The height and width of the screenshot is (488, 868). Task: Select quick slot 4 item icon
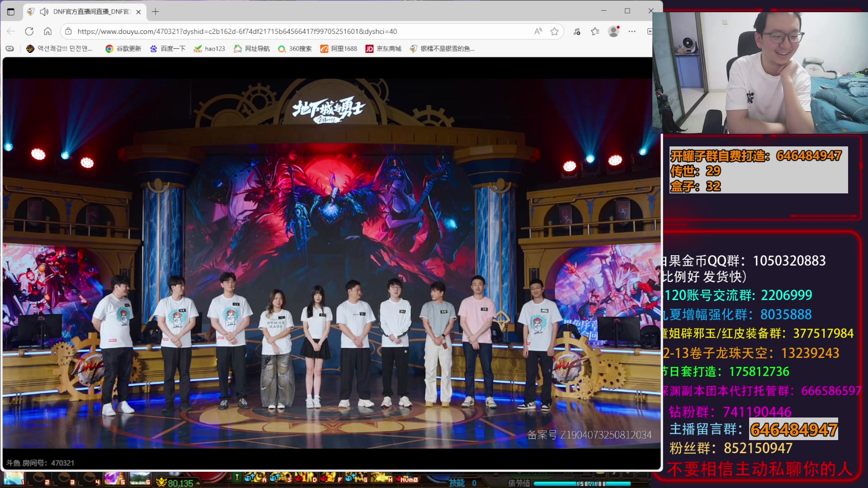click(x=90, y=479)
